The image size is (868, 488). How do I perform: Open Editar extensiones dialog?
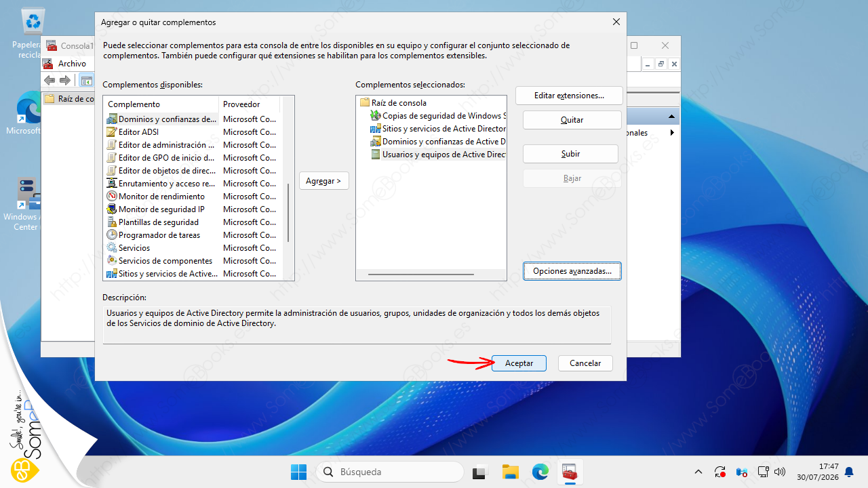(569, 96)
